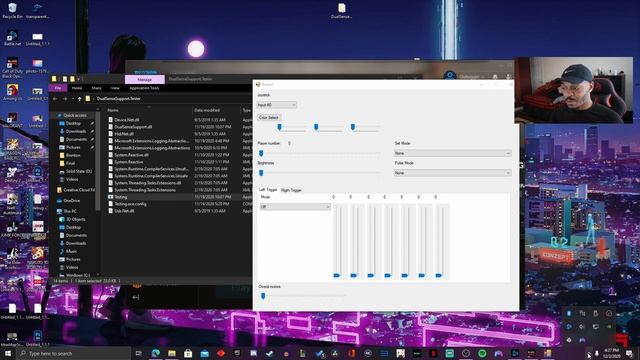The width and height of the screenshot is (640, 360).
Task: Sort by the Name column header
Action: click(113, 110)
